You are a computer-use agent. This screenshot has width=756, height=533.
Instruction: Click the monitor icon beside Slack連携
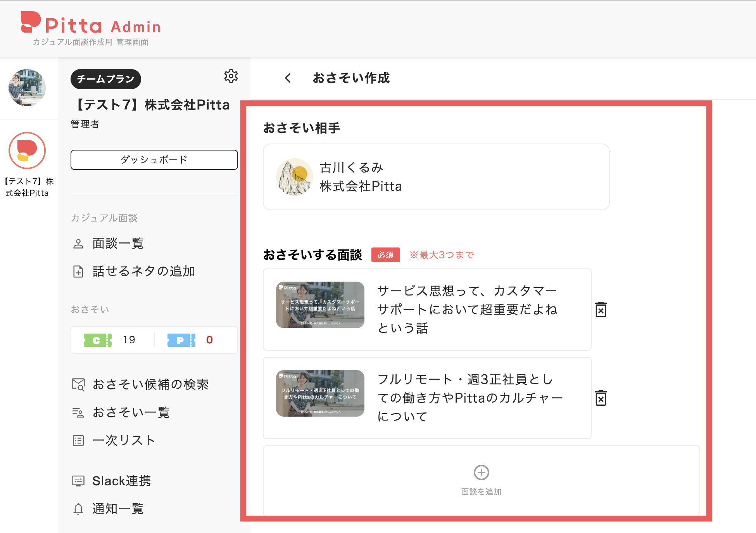(78, 481)
